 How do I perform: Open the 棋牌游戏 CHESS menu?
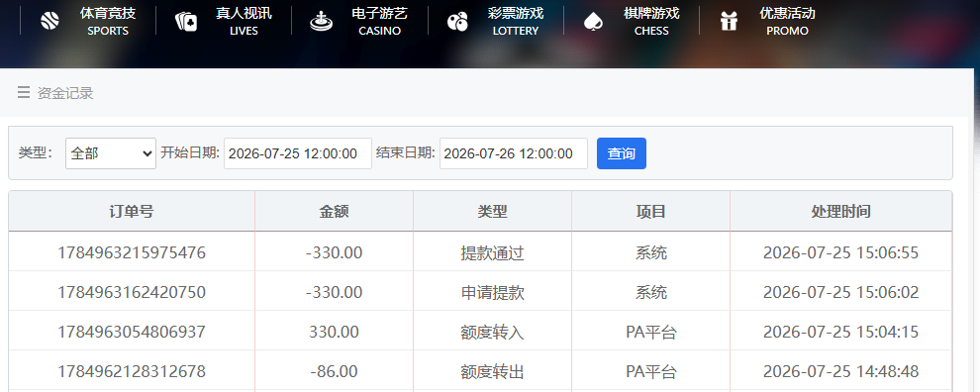coord(651,21)
